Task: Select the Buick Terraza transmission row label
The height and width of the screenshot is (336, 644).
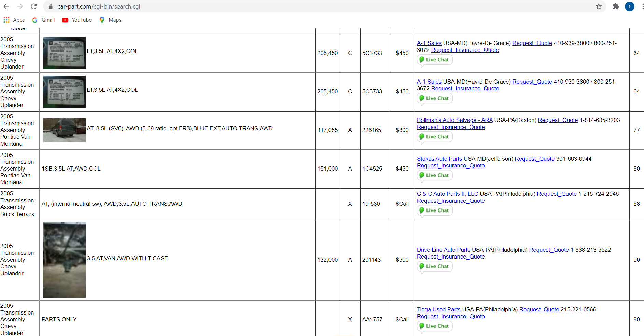Action: click(17, 204)
